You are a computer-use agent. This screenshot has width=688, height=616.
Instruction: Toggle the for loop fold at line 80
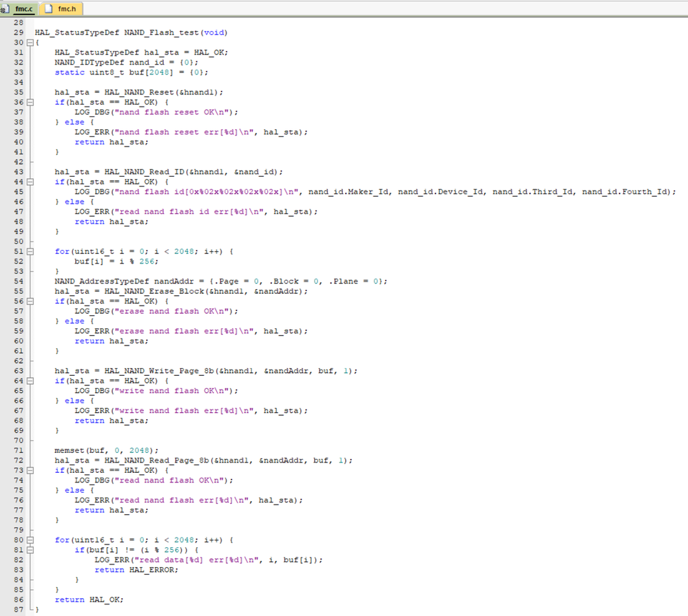(29, 540)
